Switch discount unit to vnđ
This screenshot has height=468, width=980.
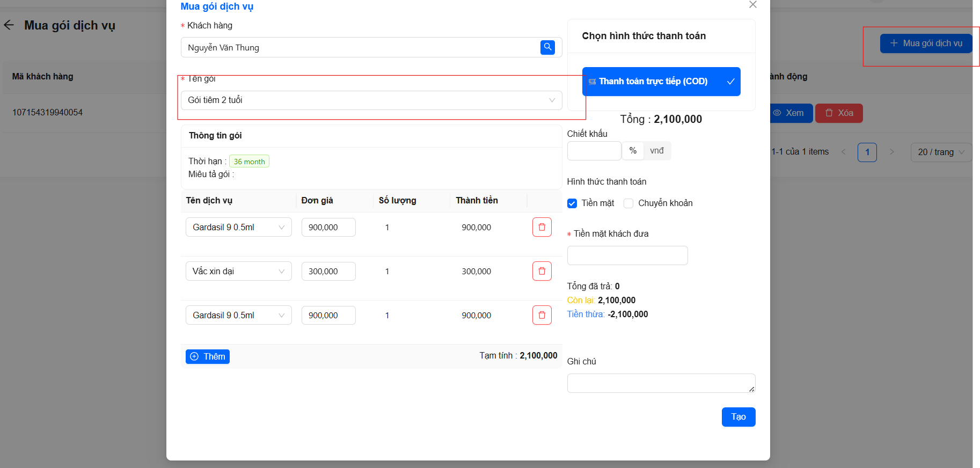pos(657,151)
